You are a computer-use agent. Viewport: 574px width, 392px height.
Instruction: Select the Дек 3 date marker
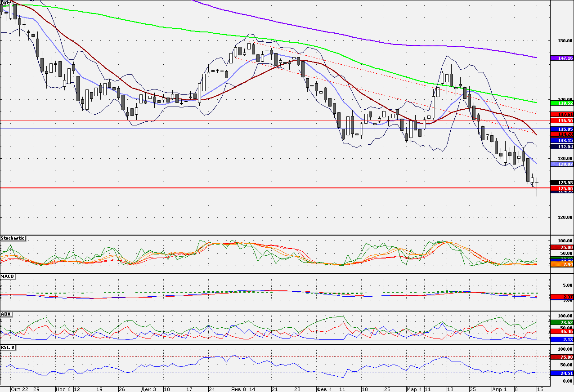pyautogui.click(x=148, y=389)
